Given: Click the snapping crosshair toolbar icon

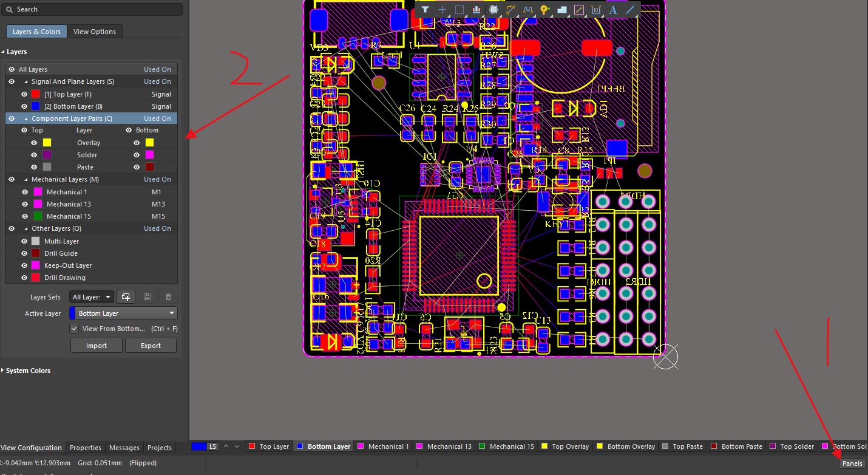Looking at the screenshot, I should point(442,10).
